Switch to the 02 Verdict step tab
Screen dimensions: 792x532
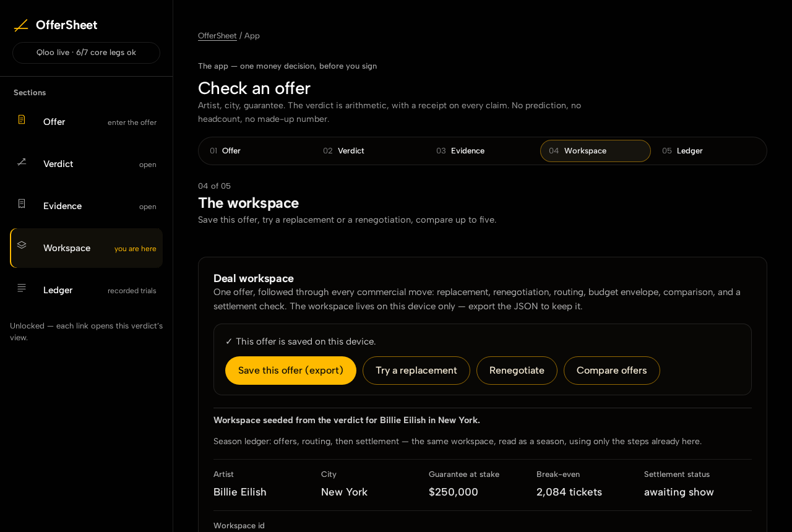(x=370, y=151)
